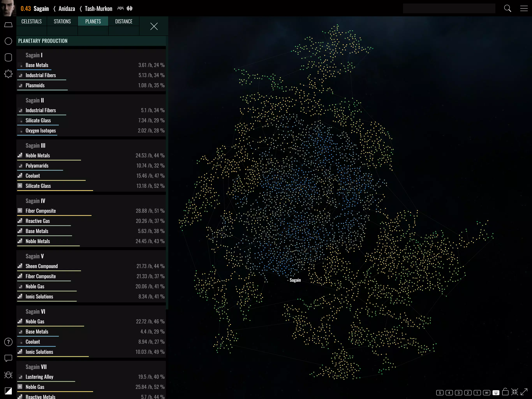
Task: Select the Sagain V planet heading
Action: (35, 256)
